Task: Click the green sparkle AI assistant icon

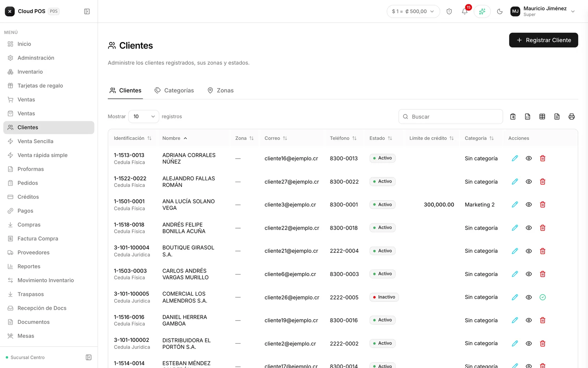Action: (x=482, y=11)
